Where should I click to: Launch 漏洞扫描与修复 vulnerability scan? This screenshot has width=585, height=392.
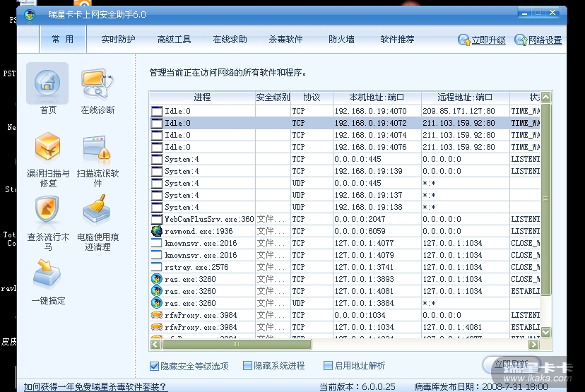point(47,148)
